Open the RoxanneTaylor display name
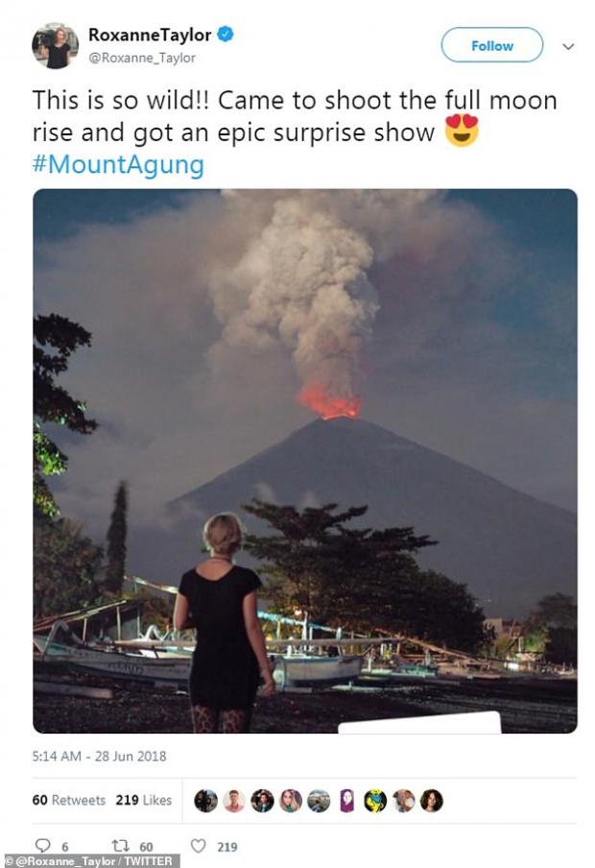The height and width of the screenshot is (868, 595). (149, 35)
